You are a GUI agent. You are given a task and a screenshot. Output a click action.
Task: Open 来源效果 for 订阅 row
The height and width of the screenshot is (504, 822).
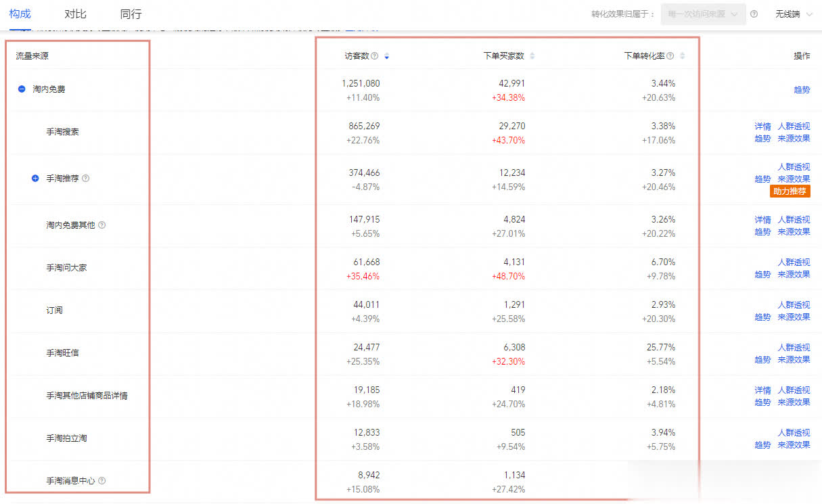(793, 317)
